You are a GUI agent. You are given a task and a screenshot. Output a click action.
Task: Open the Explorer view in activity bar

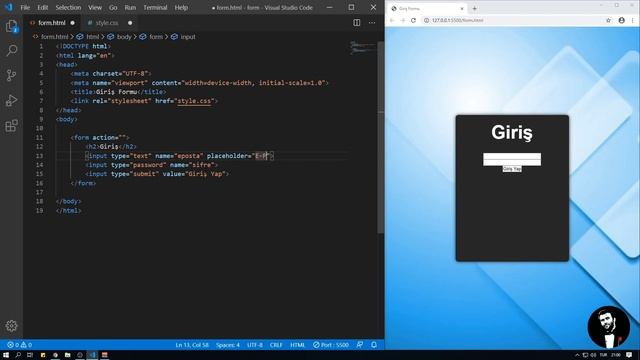click(x=11, y=26)
